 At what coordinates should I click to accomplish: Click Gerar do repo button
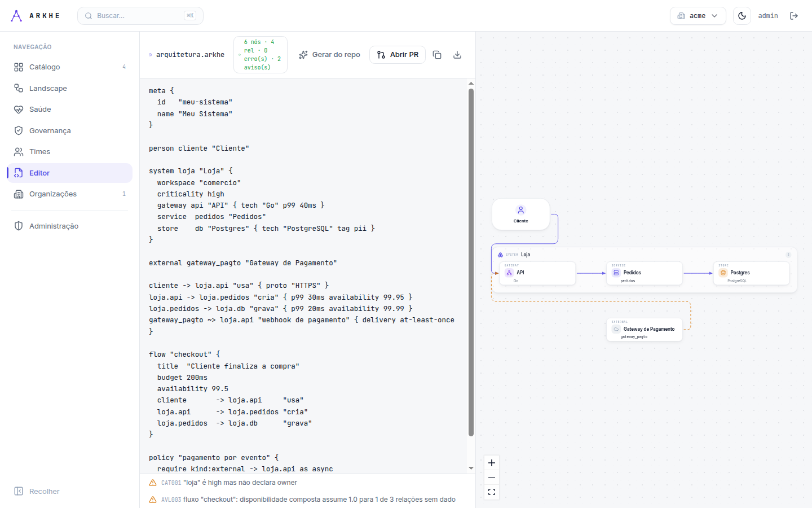(x=329, y=55)
